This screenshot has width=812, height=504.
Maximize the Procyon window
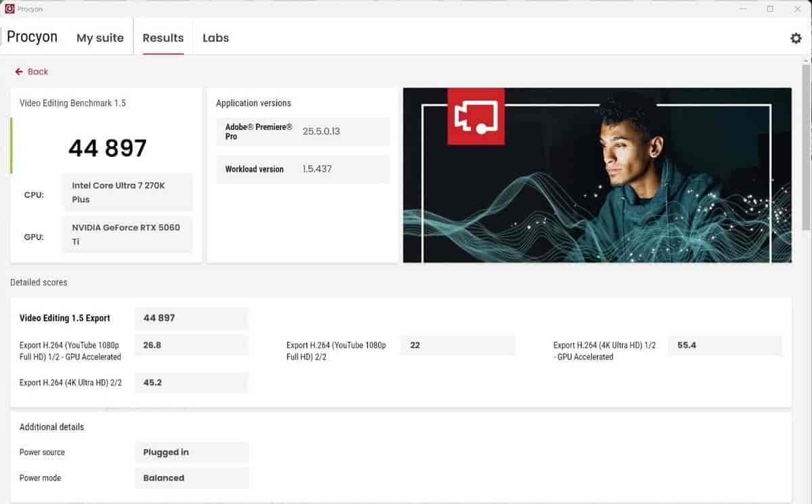click(770, 9)
